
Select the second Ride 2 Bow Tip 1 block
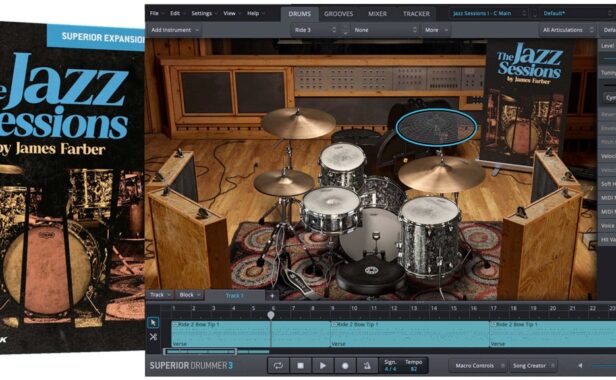pyautogui.click(x=410, y=334)
